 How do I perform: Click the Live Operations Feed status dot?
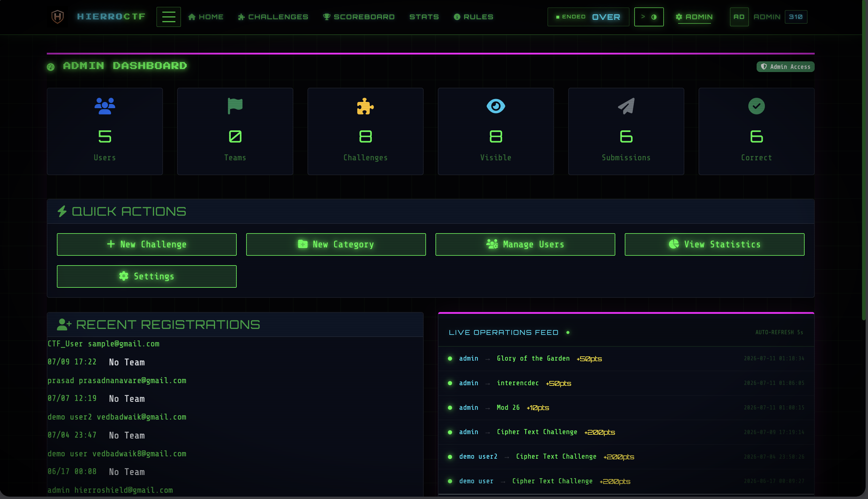[x=568, y=332]
